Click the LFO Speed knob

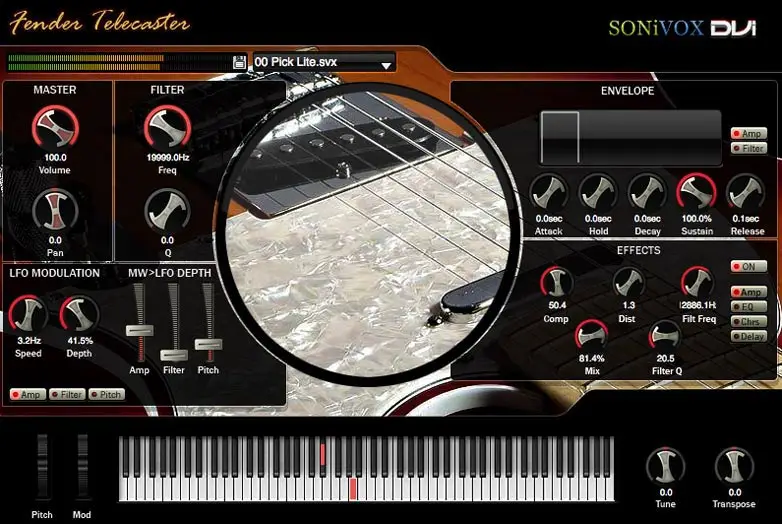coord(28,315)
